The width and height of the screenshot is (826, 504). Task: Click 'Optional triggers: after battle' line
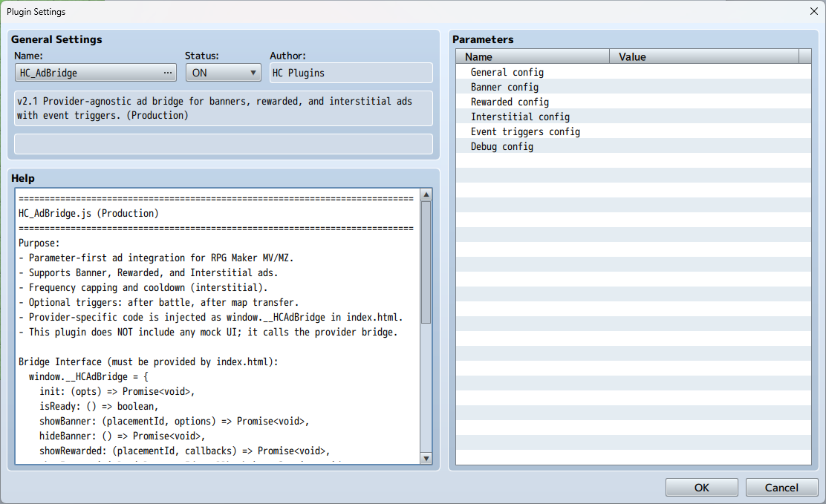coord(158,302)
